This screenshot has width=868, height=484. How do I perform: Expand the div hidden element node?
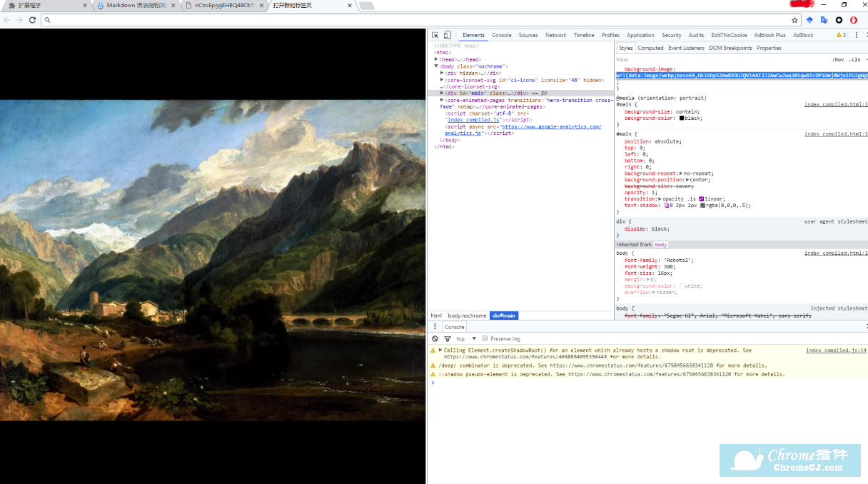tap(443, 73)
